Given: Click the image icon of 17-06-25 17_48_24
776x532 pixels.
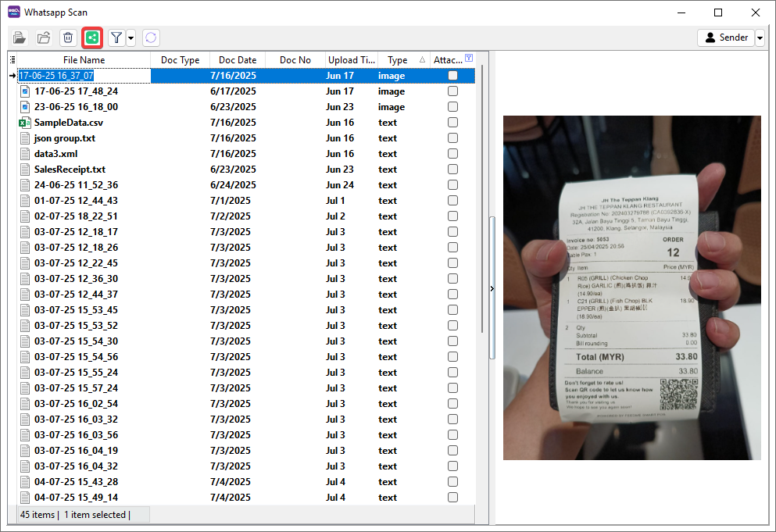Looking at the screenshot, I should click(25, 91).
